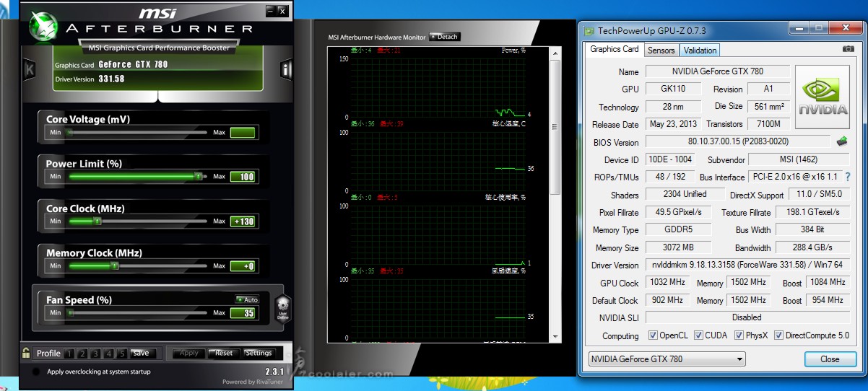Click the Core Voltage value box

pos(243,133)
